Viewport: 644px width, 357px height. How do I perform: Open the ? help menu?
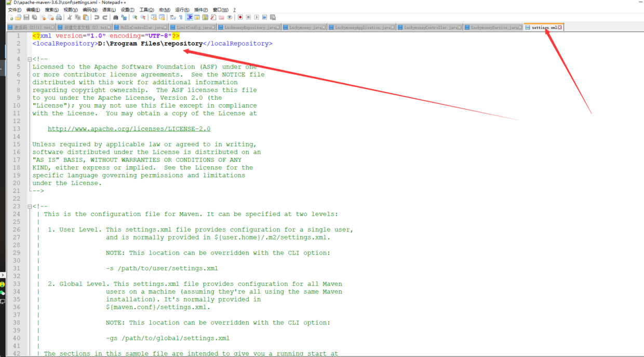click(234, 10)
